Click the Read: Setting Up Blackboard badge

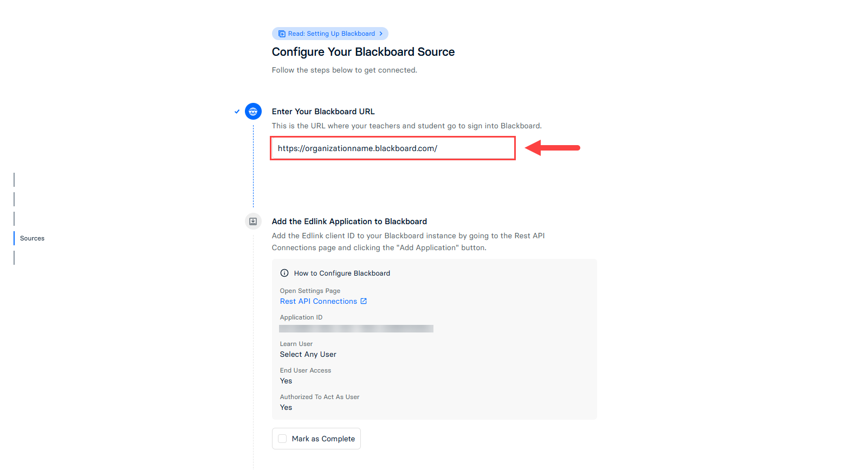330,33
